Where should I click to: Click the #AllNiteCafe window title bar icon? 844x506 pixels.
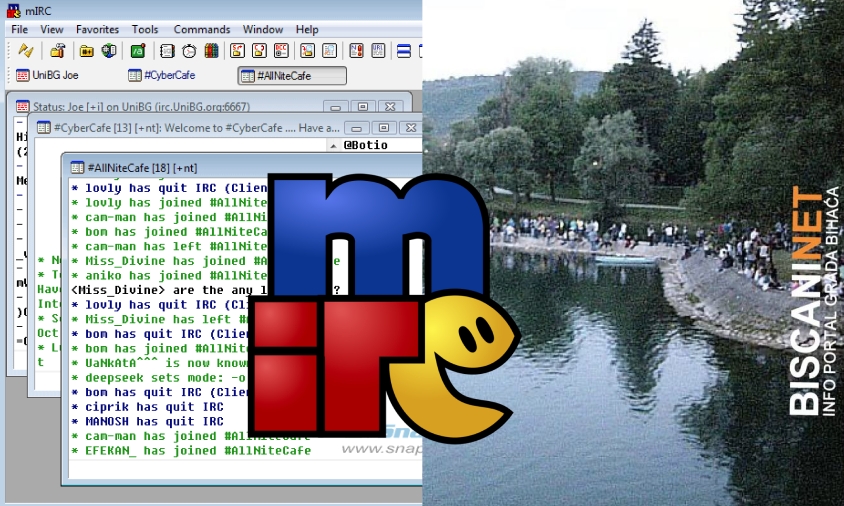(x=78, y=167)
